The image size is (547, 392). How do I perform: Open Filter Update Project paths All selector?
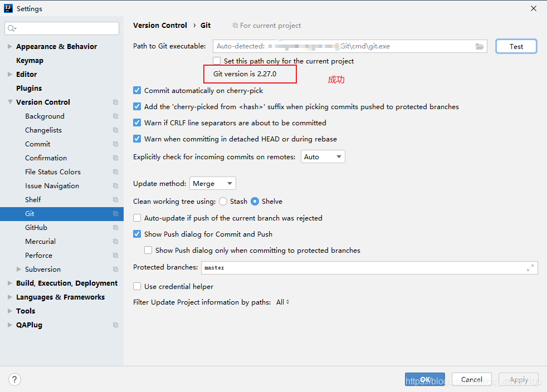point(283,302)
